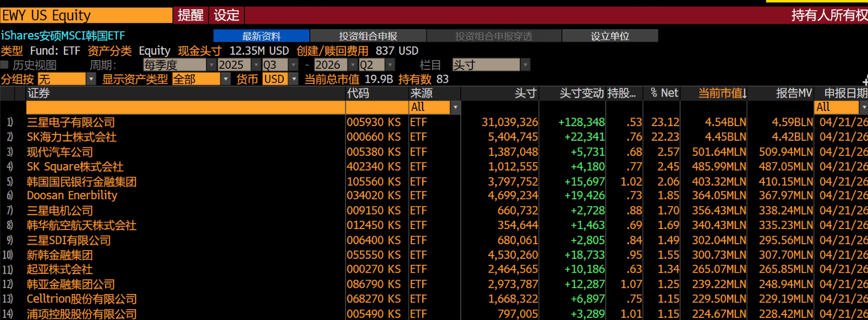This screenshot has width=868, height=320.
Task: Click the orange 证券 filter input field
Action: point(186,107)
